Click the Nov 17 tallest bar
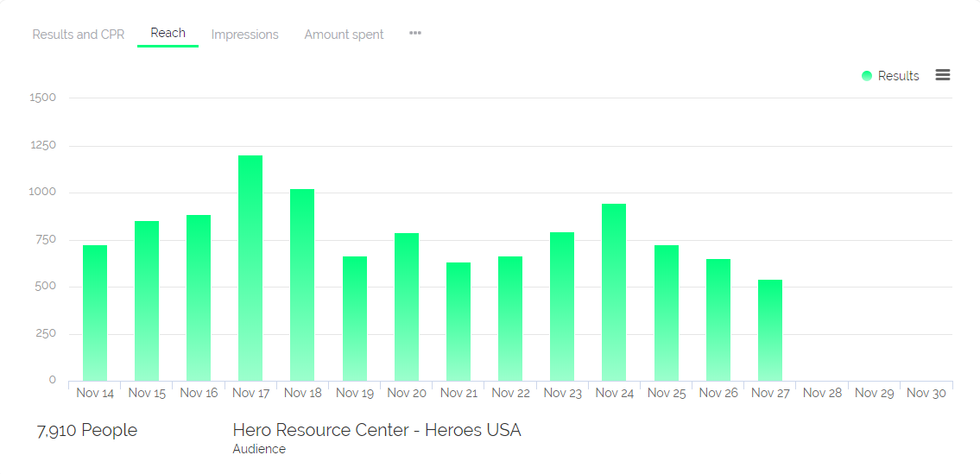980x474 pixels. [x=250, y=268]
